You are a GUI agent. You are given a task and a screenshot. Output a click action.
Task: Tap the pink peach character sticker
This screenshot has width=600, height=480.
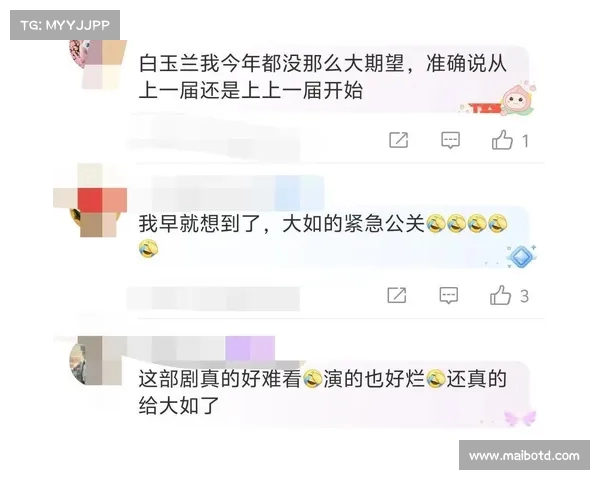click(x=516, y=100)
